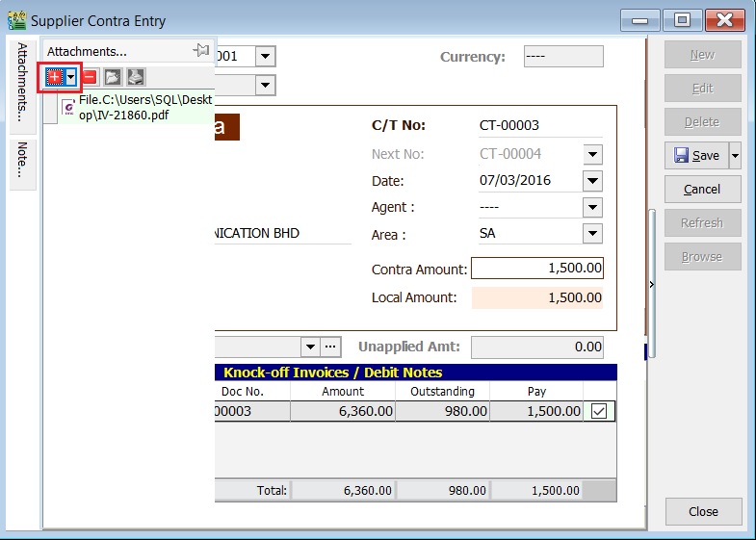Click the Supplier Contra Entry title bar icon
This screenshot has width=756, height=540.
[x=16, y=20]
